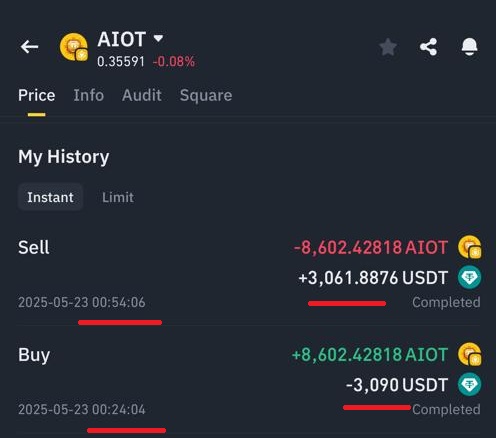Tap the AIOT coin logo in header
This screenshot has height=438, width=496.
tap(74, 47)
